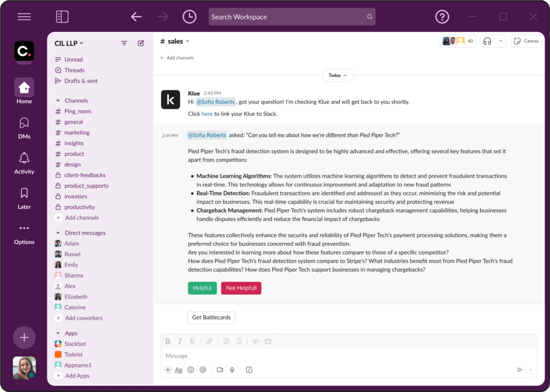Viewport: 550px width, 392px height.
Task: Click the Search Workspace field
Action: pos(292,17)
